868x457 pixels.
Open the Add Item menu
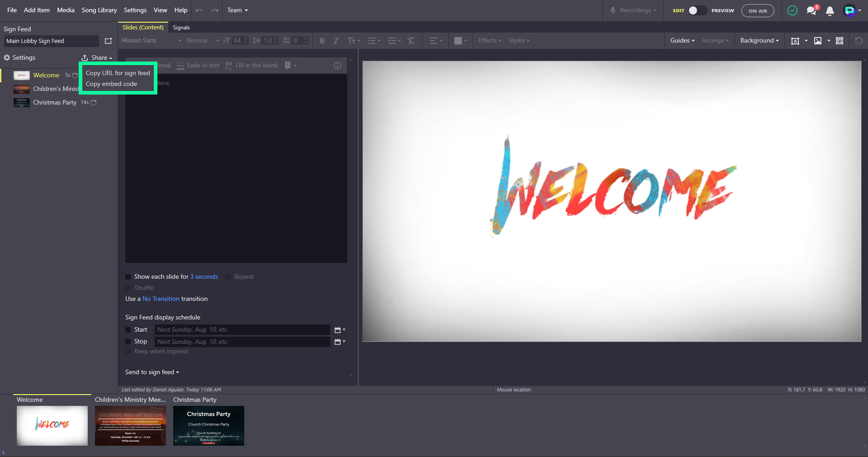(37, 10)
